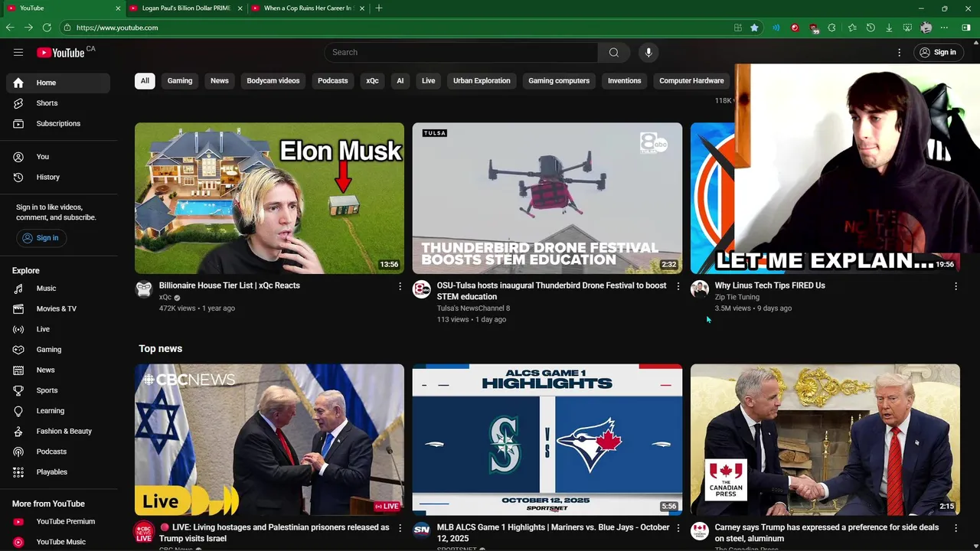Open Movies & TV under Explore

point(58,308)
